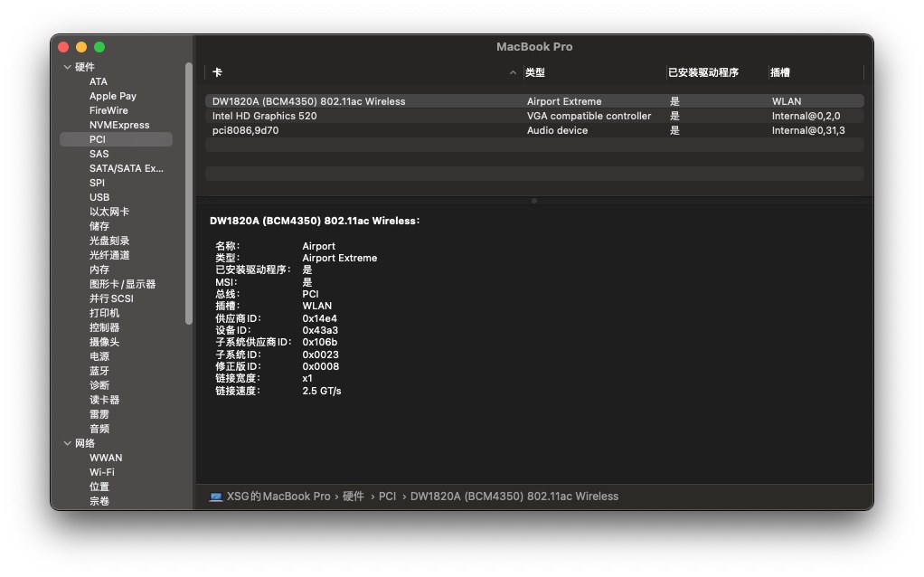
Task: Click the laptop icon in path bar
Action: [216, 497]
